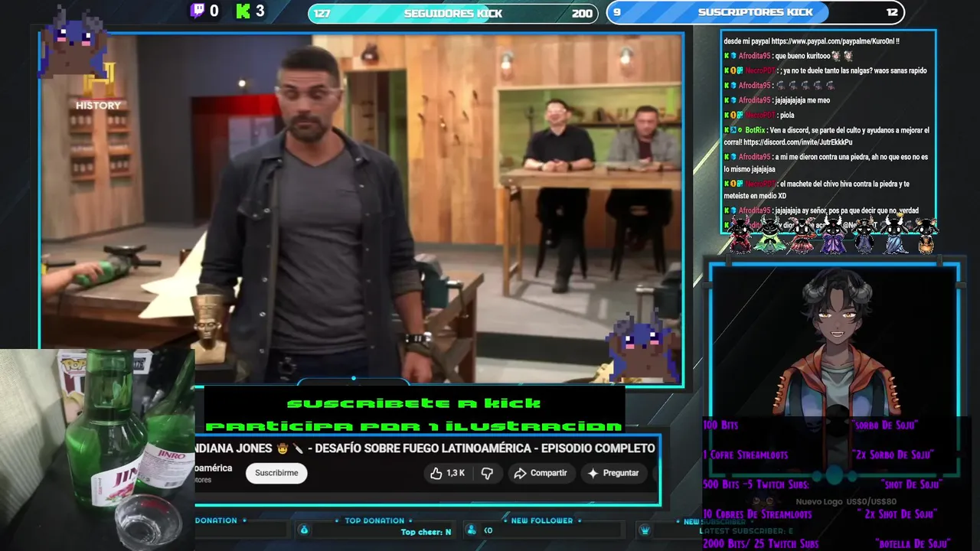
Task: Click the '100 Bits' reward text
Action: pyautogui.click(x=720, y=425)
